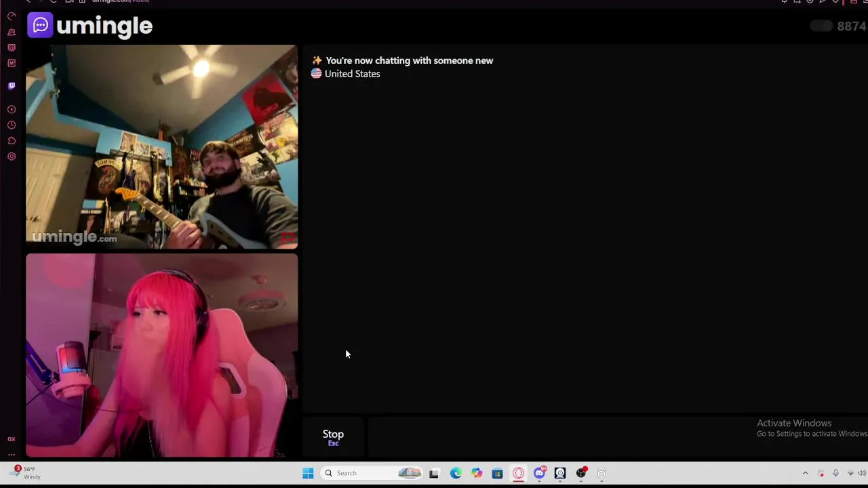Viewport: 868px width, 488px height.
Task: Launch Microsoft Edge from the taskbar
Action: click(456, 473)
